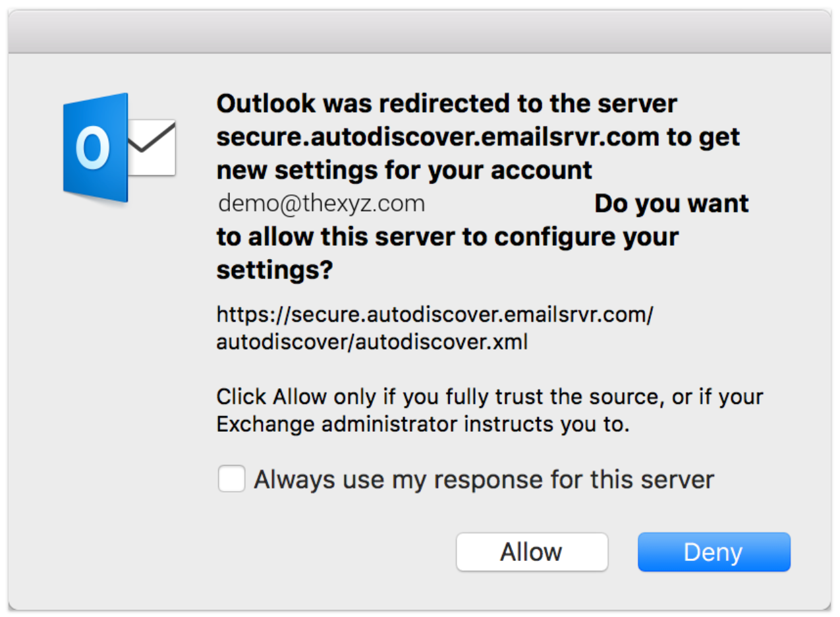Viewport: 840px width, 617px height.
Task: Click the dialog's gray title bar
Action: (x=420, y=32)
